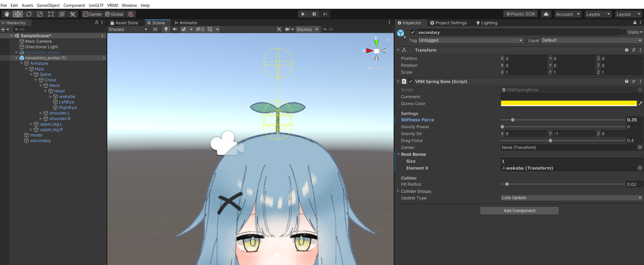Open the Layout dropdown
Image resolution: width=644 pixels, height=265 pixels.
[x=628, y=14]
